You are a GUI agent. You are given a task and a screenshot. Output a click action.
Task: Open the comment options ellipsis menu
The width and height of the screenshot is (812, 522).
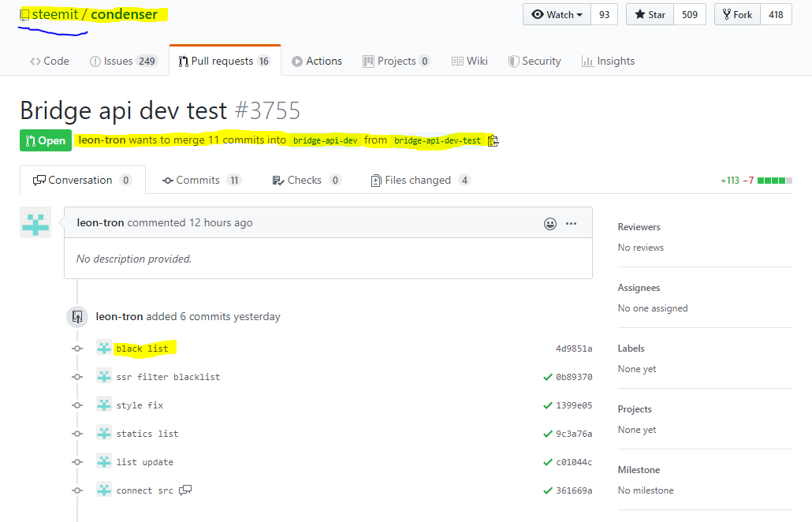tap(572, 224)
